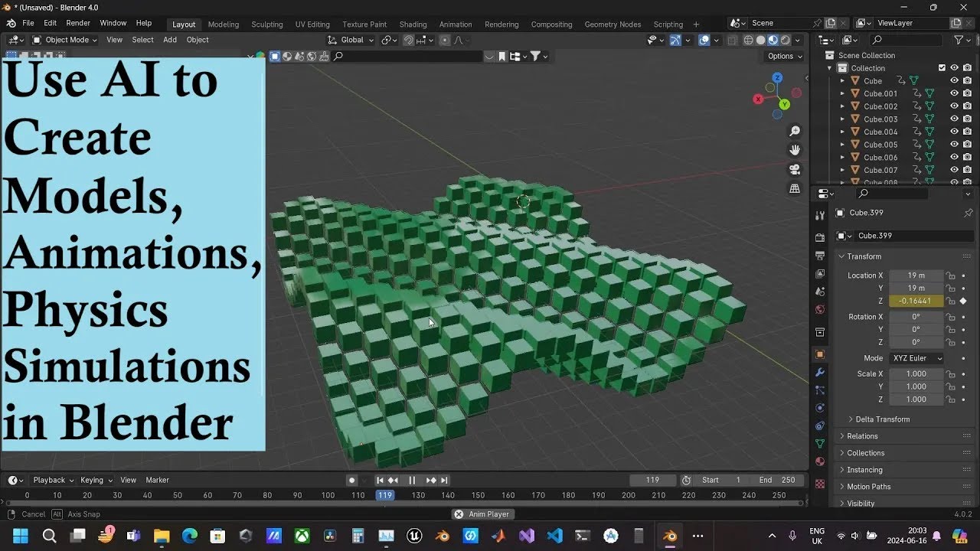Click the current frame 119 field

point(652,480)
